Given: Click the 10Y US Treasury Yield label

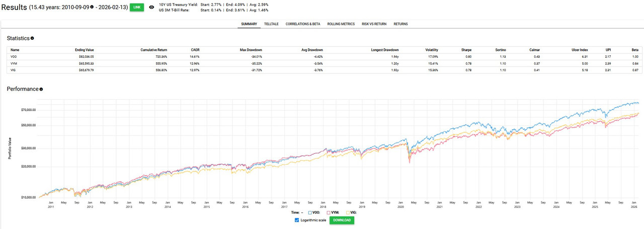Looking at the screenshot, I should pyautogui.click(x=180, y=5).
